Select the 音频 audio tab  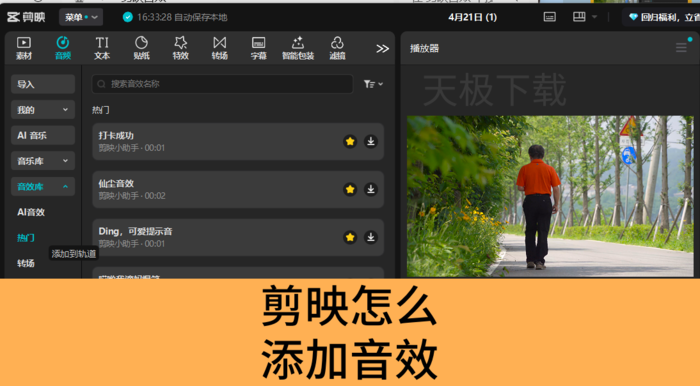coord(63,48)
